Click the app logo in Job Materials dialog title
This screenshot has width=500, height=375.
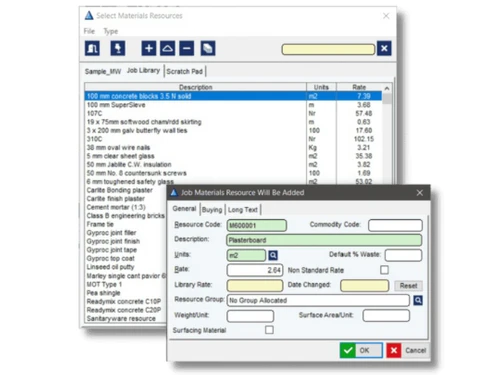click(174, 192)
